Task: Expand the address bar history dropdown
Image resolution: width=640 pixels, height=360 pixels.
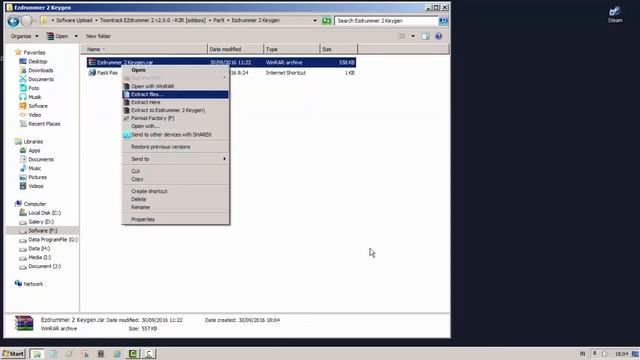Action: point(315,20)
